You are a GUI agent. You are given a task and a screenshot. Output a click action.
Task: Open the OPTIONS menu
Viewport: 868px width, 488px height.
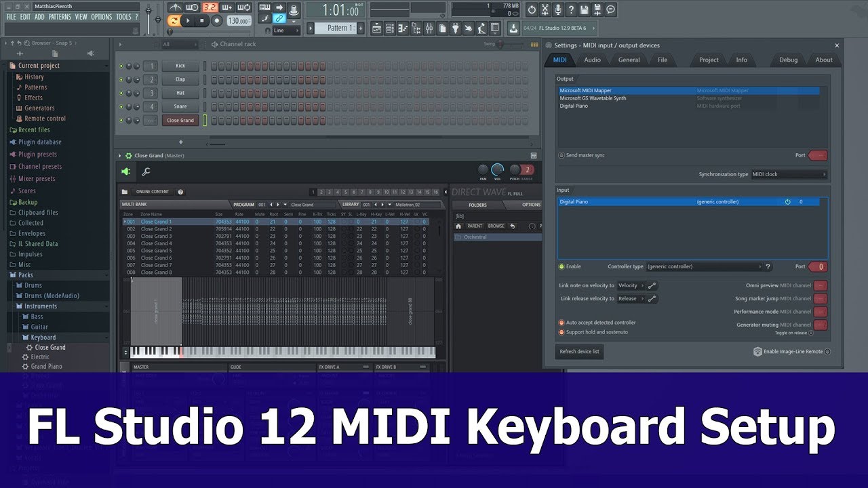(x=101, y=17)
